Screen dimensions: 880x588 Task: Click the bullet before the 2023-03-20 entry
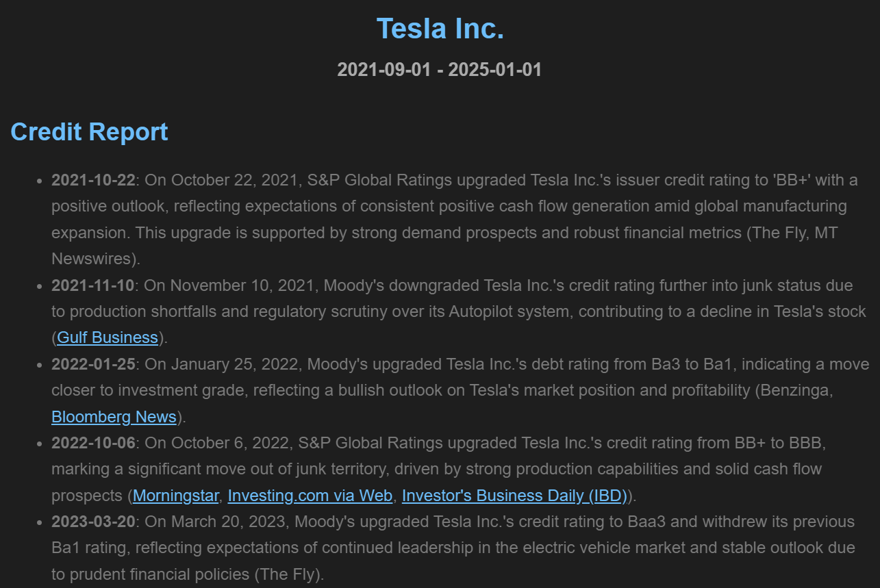click(39, 522)
